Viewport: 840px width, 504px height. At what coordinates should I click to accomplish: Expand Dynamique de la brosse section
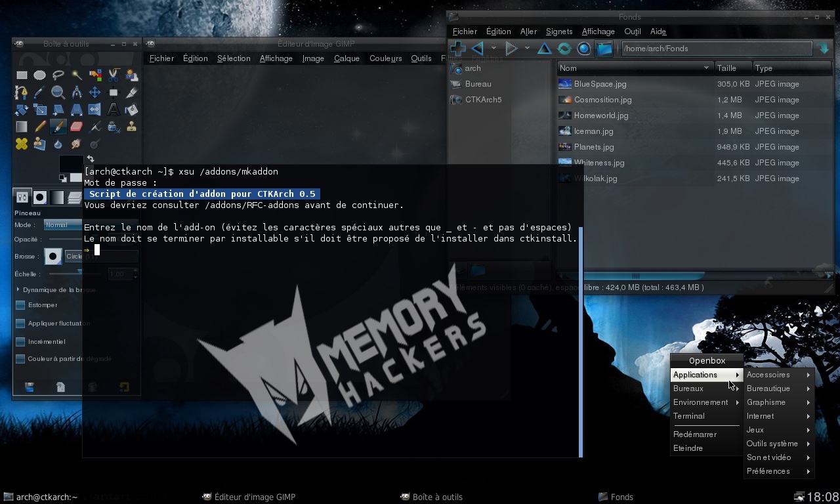point(18,289)
